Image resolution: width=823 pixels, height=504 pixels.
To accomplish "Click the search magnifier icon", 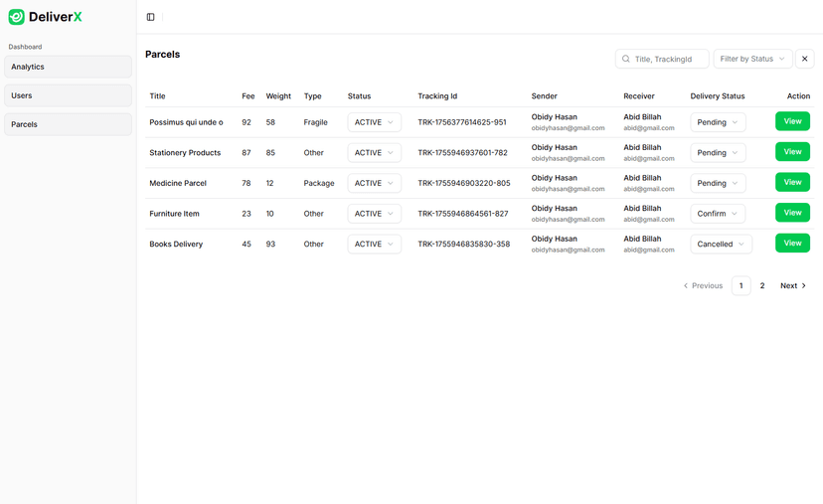I will coord(626,59).
